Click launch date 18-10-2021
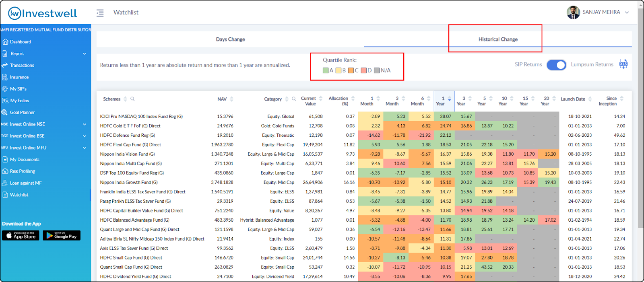 point(580,117)
